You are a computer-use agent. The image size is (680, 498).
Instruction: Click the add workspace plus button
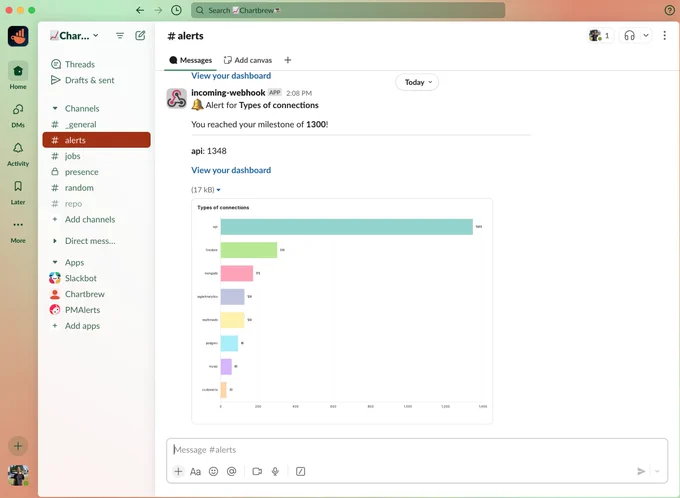18,446
